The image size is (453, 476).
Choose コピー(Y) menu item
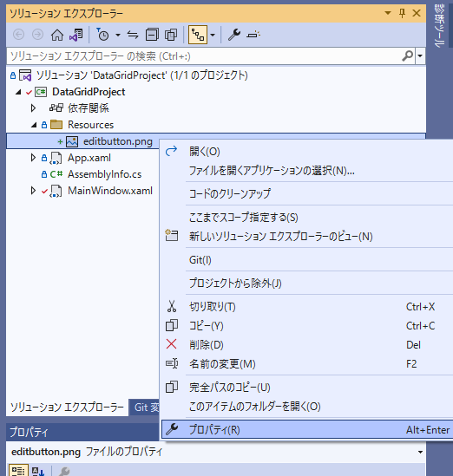(307, 326)
